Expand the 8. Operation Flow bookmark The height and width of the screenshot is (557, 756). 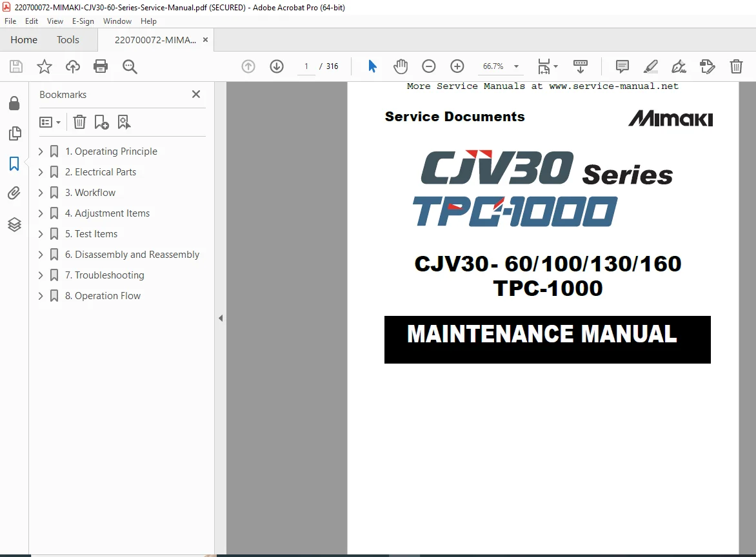click(x=41, y=296)
